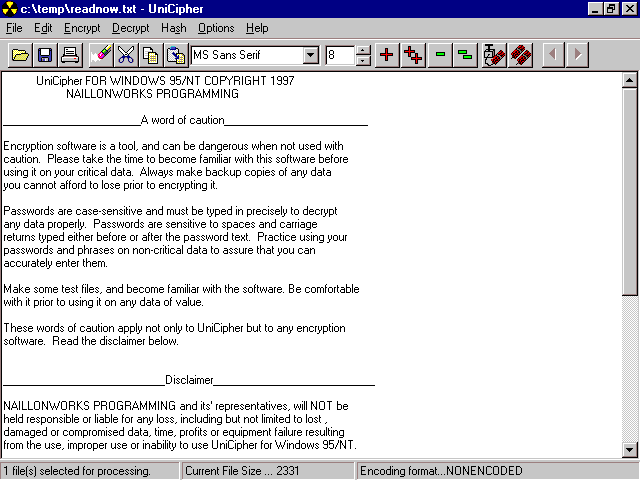
Task: Increase font size with the up spinner arrow
Action: tap(362, 50)
